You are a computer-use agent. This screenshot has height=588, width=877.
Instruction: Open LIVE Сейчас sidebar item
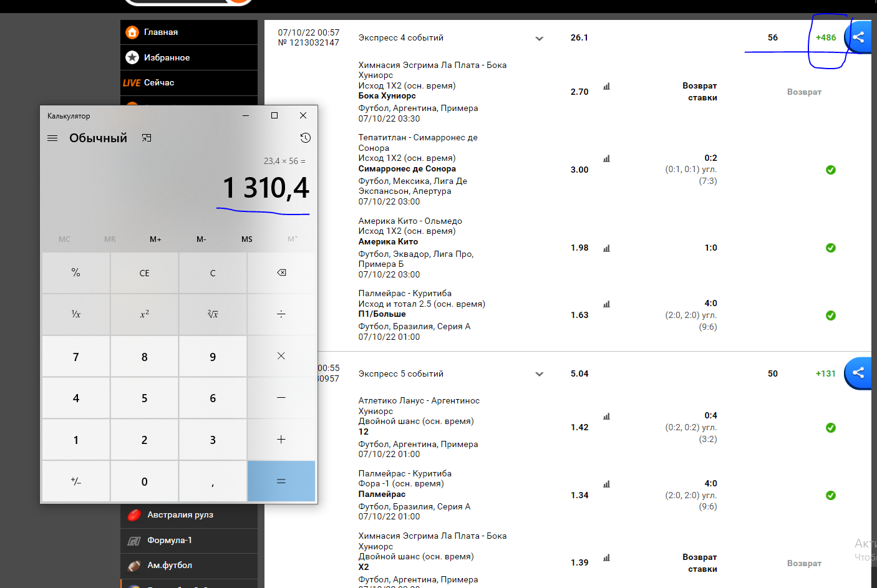189,82
